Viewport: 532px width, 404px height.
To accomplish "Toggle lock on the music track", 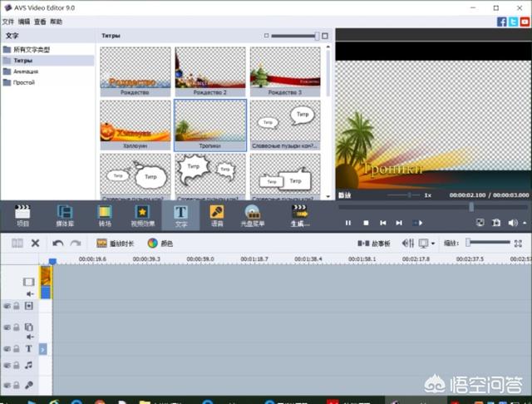I will point(16,365).
